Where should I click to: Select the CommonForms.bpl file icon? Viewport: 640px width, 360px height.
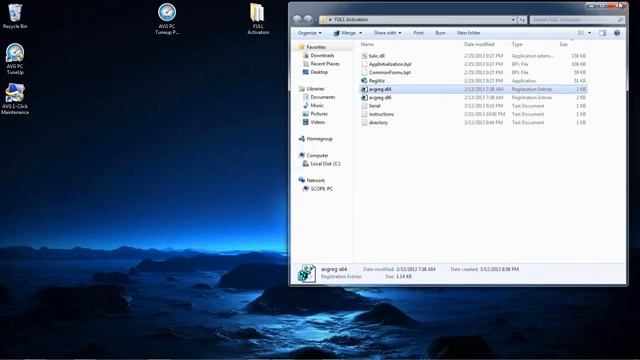click(x=364, y=72)
